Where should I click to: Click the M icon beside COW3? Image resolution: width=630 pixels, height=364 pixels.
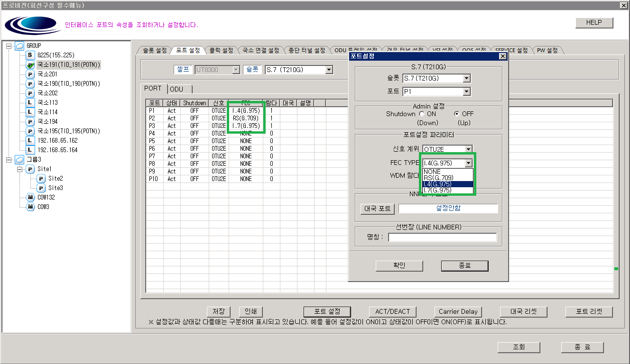[30, 207]
